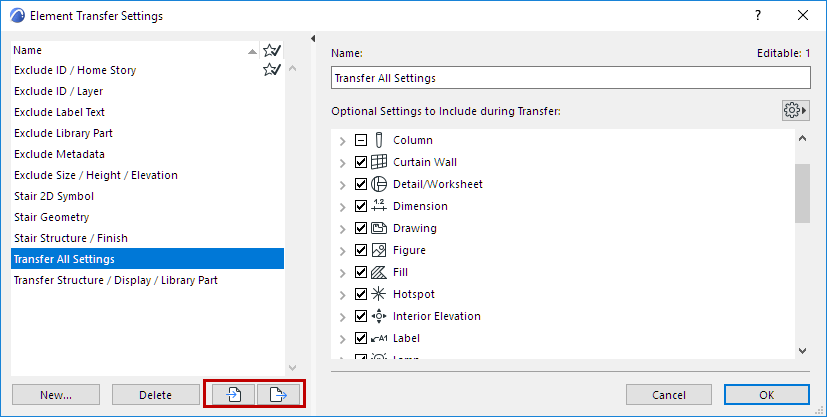Click the Hotspot tool icon
The height and width of the screenshot is (417, 827).
pos(379,294)
